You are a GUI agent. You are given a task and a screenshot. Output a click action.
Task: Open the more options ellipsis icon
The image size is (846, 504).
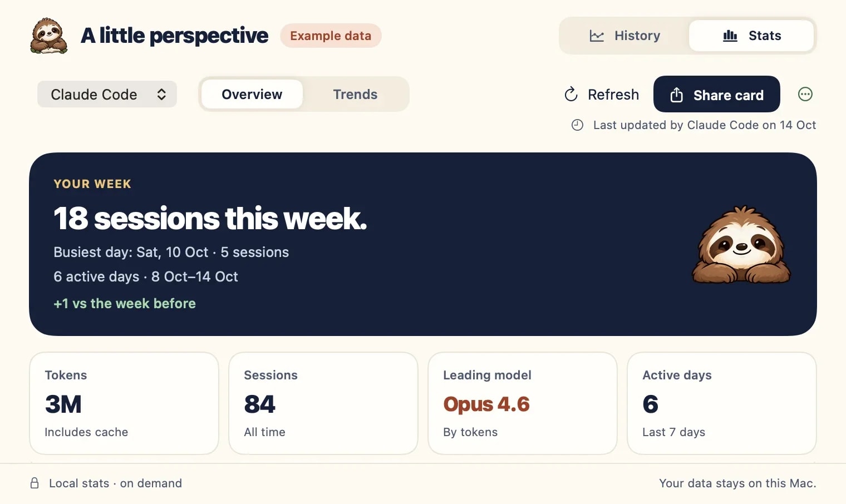coord(805,94)
